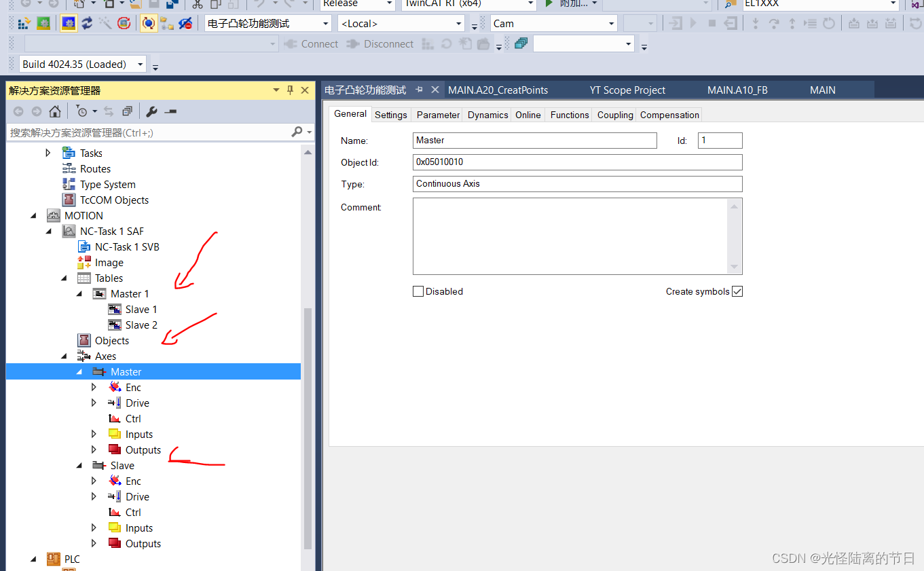Viewport: 924px width, 571px height.
Task: Switch to the Functions tab
Action: [x=570, y=115]
